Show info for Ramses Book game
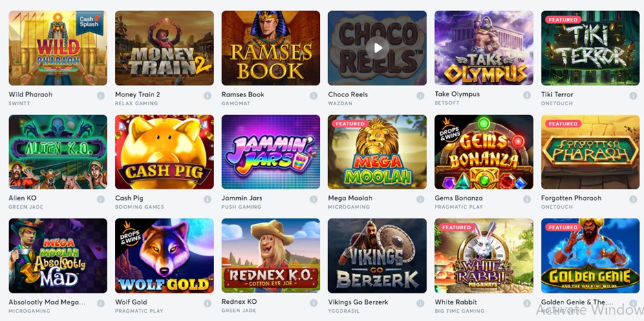 coord(314,96)
